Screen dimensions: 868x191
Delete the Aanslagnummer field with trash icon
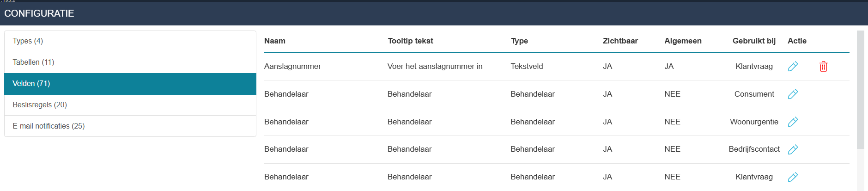823,67
